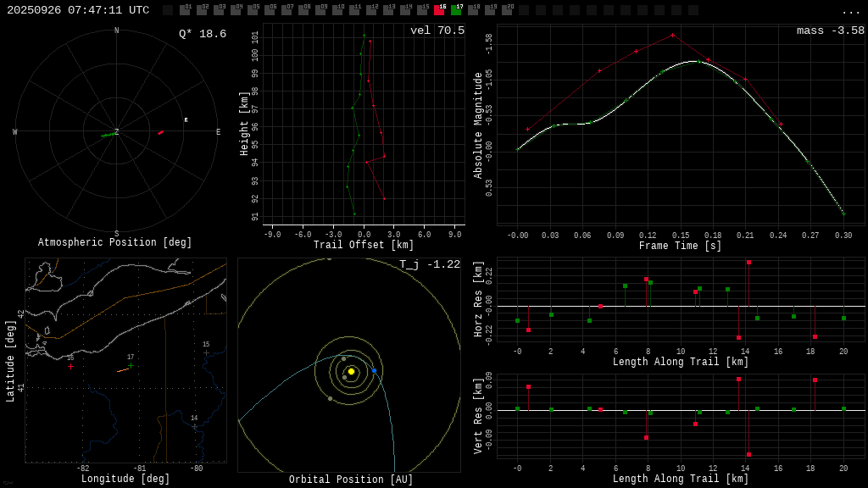Screen dimensions: 868x488
Task: Select station indicator 14 in the top bar
Action: (x=405, y=10)
